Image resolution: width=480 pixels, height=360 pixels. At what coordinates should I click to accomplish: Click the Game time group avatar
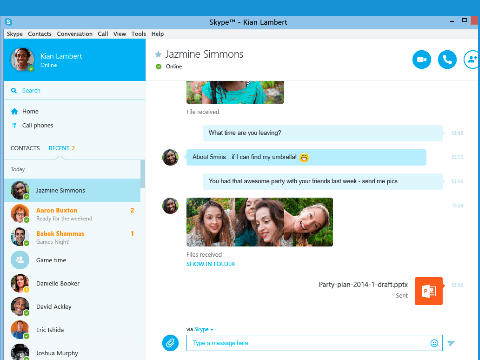20,260
